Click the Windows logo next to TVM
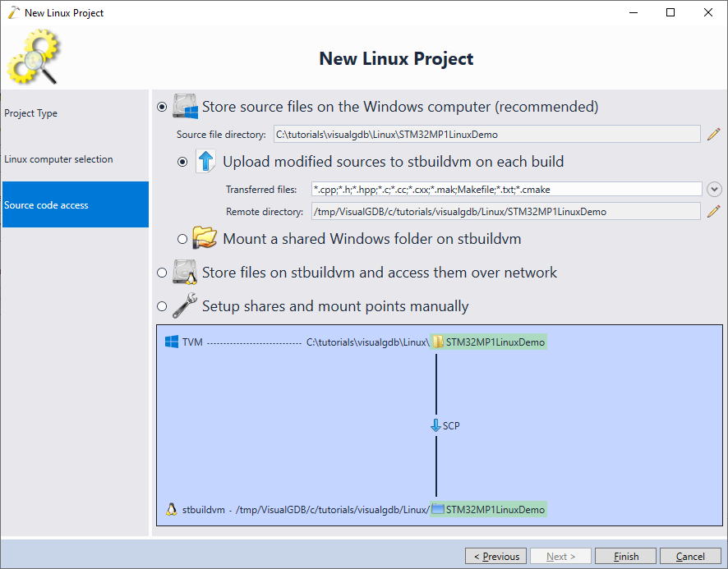 click(x=172, y=342)
